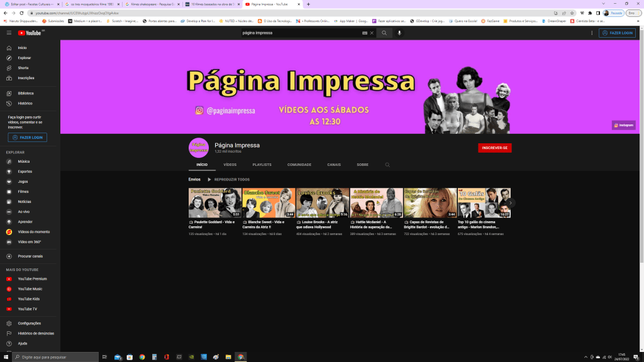Open the three-dot settings menu in header
Viewport: 644px width, 362px height.
[592, 33]
